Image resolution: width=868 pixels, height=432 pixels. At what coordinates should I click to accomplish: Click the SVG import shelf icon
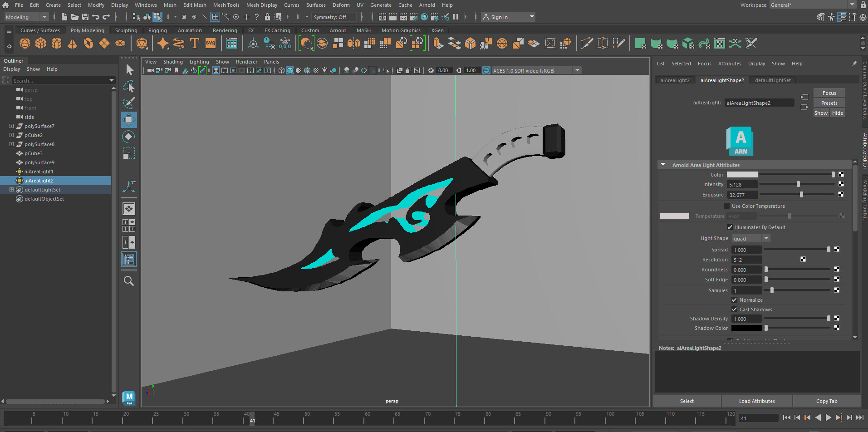(x=211, y=44)
